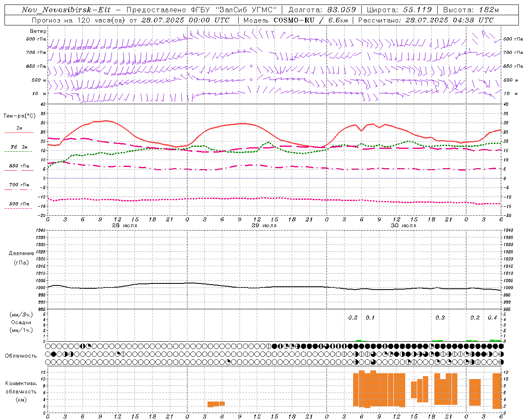Select the 'Широта: 55.119' header value
The height and width of the screenshot is (420, 525).
coord(399,10)
